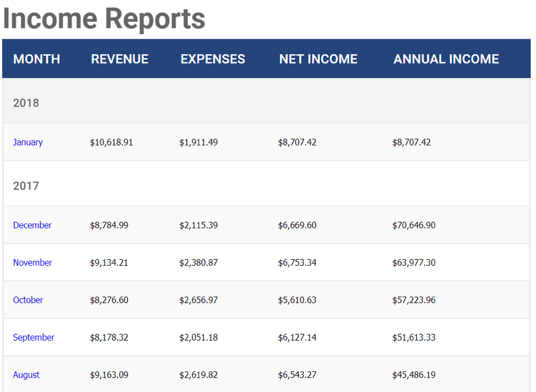The image size is (536, 392).
Task: Open the August income report link
Action: coord(26,375)
